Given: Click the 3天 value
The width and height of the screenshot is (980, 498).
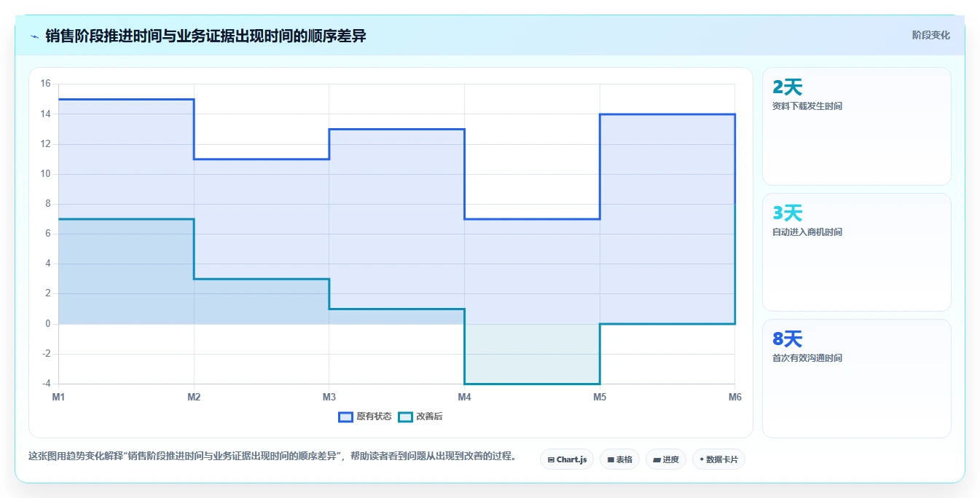Looking at the screenshot, I should click(x=788, y=213).
